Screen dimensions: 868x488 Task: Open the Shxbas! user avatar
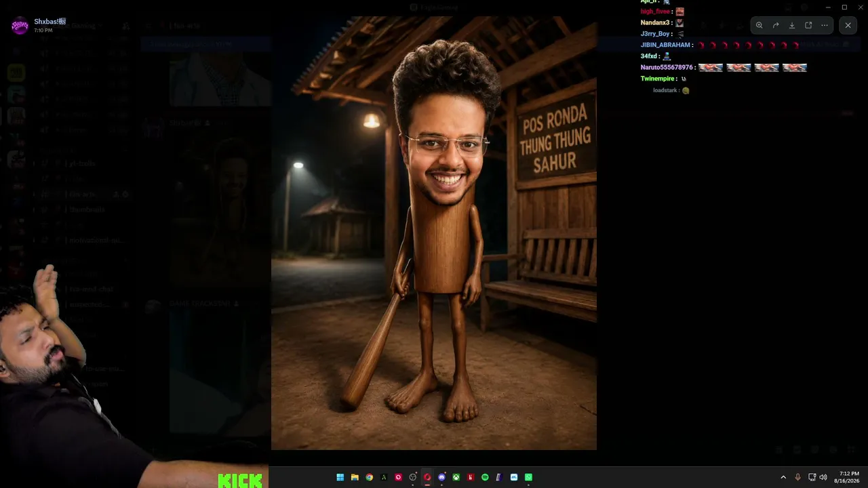point(20,25)
